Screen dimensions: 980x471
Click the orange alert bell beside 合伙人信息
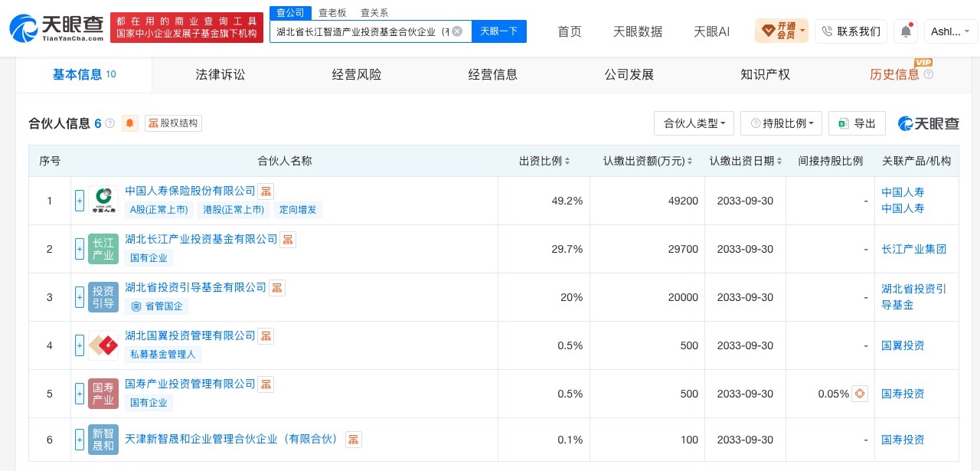pyautogui.click(x=130, y=123)
